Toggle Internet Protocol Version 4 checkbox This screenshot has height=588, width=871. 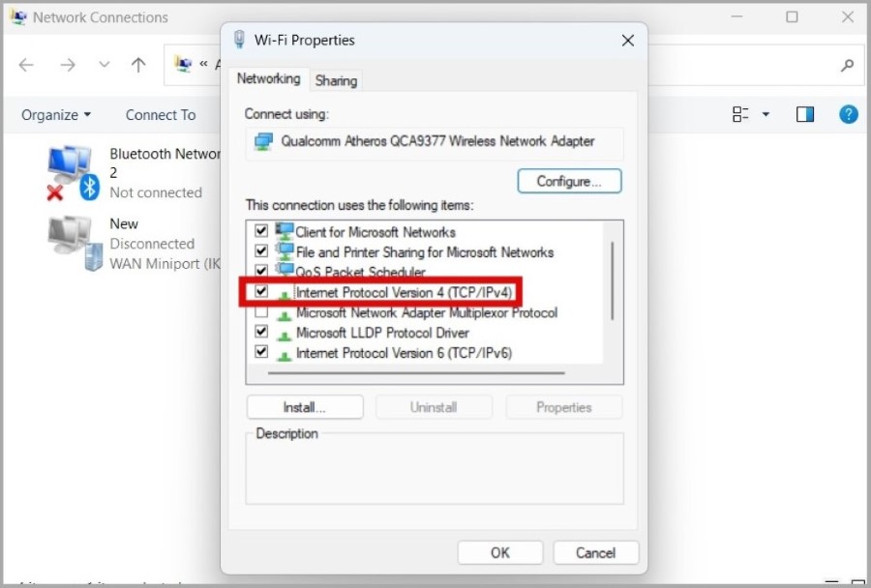(261, 291)
